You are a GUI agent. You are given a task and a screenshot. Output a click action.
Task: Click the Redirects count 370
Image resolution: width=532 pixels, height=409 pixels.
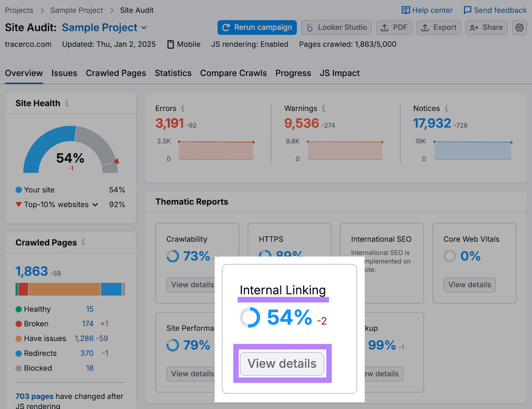(x=87, y=353)
